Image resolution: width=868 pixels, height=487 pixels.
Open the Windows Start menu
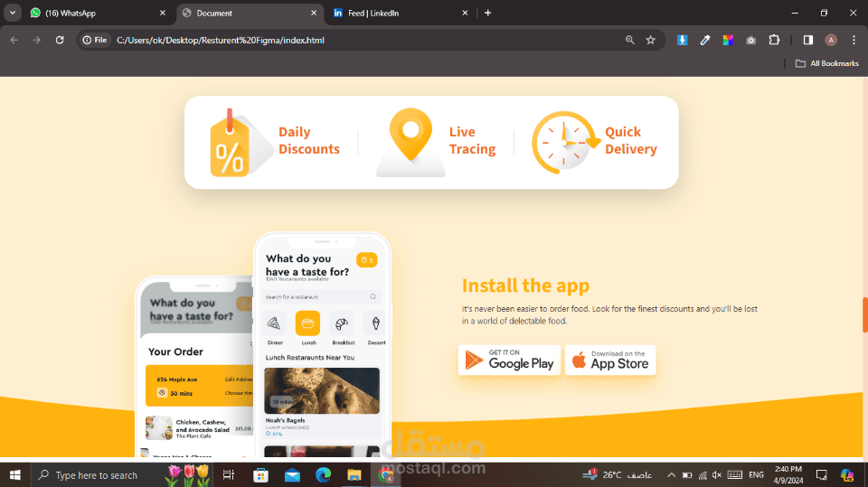pos(15,475)
